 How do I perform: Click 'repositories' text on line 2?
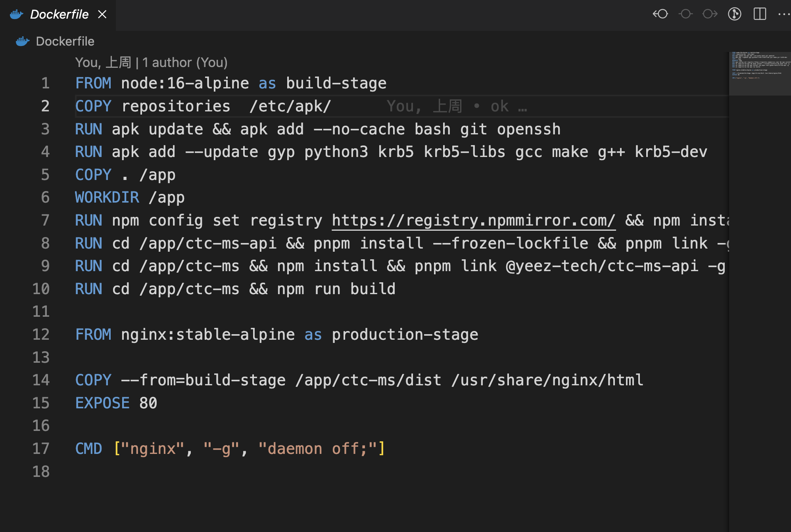click(176, 106)
